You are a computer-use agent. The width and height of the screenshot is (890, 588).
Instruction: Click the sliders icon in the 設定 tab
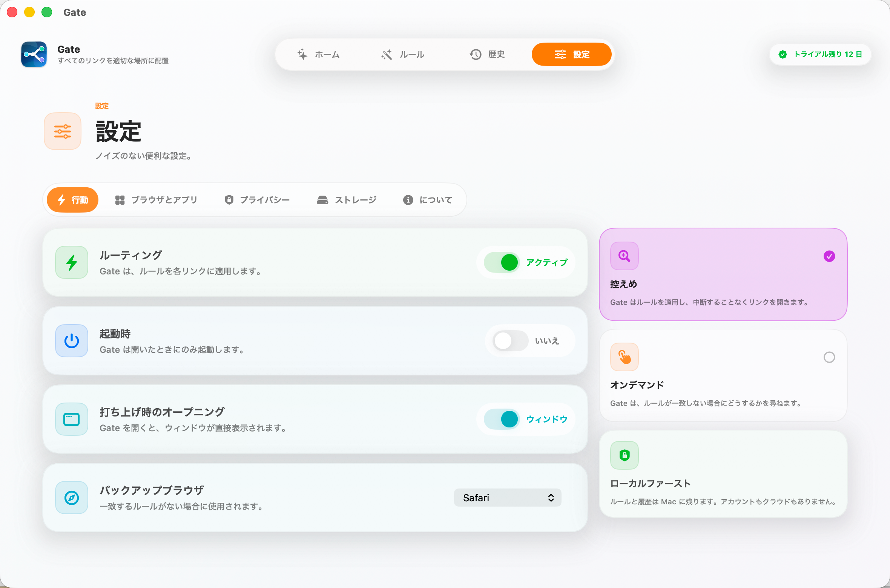(x=560, y=55)
